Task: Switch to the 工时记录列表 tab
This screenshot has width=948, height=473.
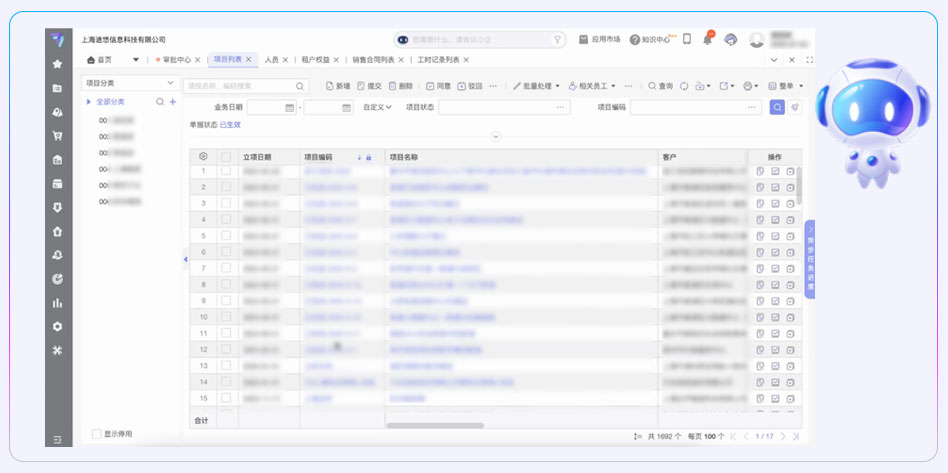Action: [438, 60]
